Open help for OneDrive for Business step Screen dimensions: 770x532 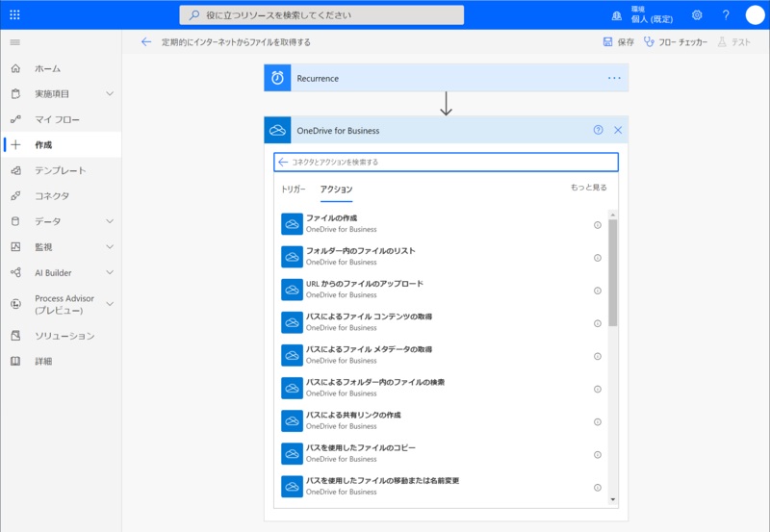tap(598, 130)
